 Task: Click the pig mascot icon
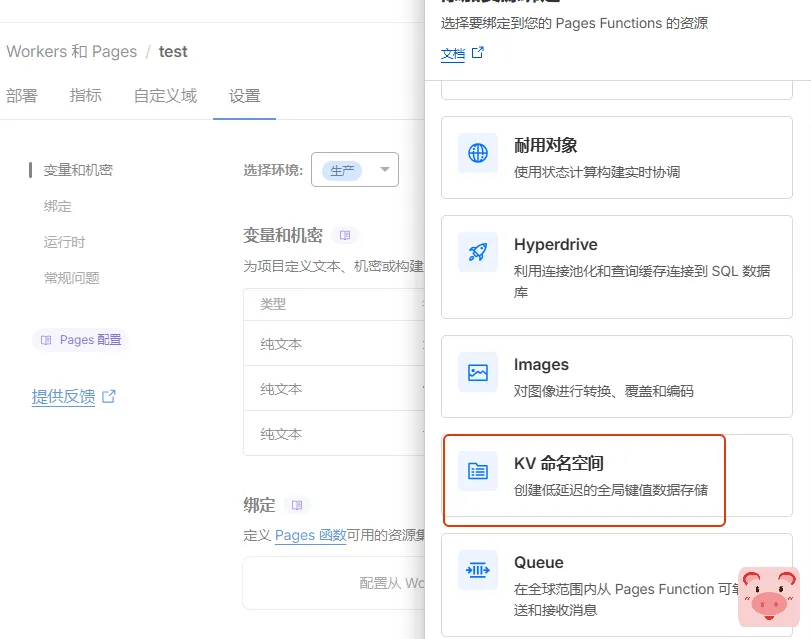click(x=768, y=595)
